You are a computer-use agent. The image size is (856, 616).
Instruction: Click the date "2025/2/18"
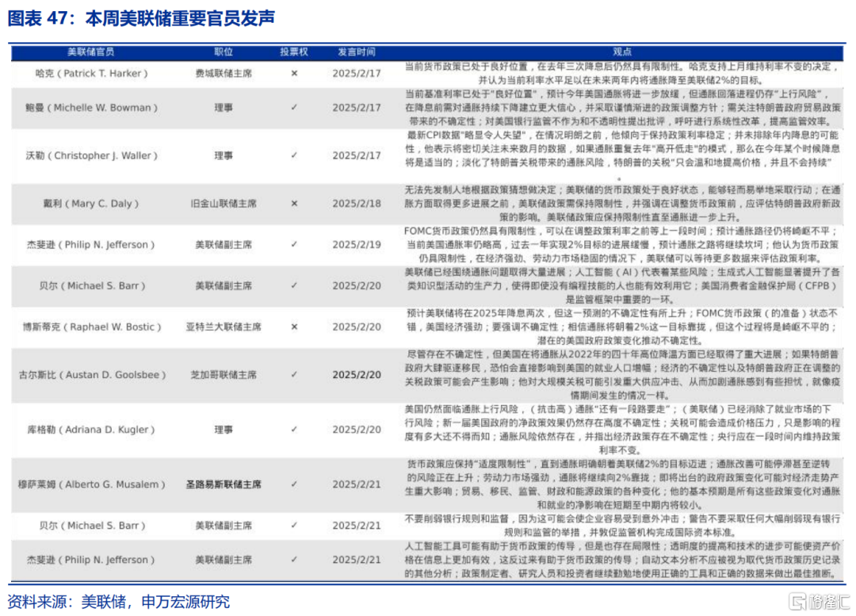pos(357,204)
